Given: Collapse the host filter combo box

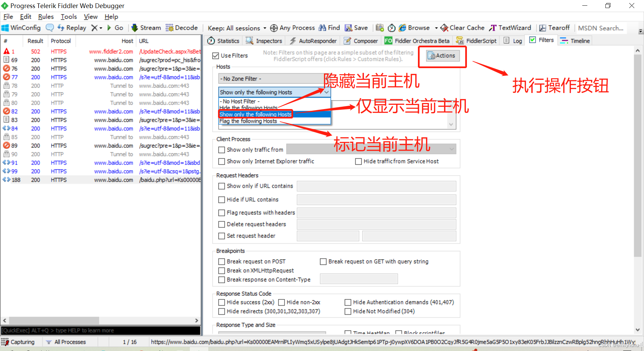Looking at the screenshot, I should coord(326,92).
